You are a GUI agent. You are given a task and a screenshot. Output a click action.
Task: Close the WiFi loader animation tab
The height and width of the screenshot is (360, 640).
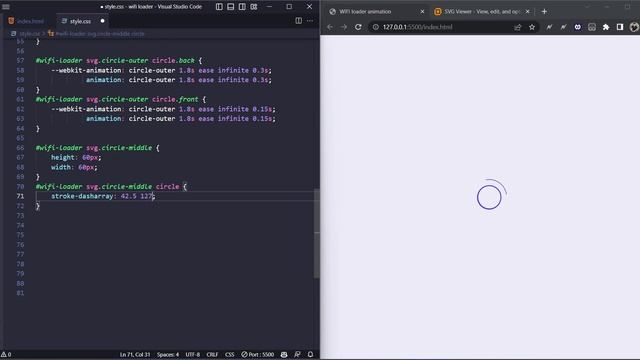[x=422, y=11]
